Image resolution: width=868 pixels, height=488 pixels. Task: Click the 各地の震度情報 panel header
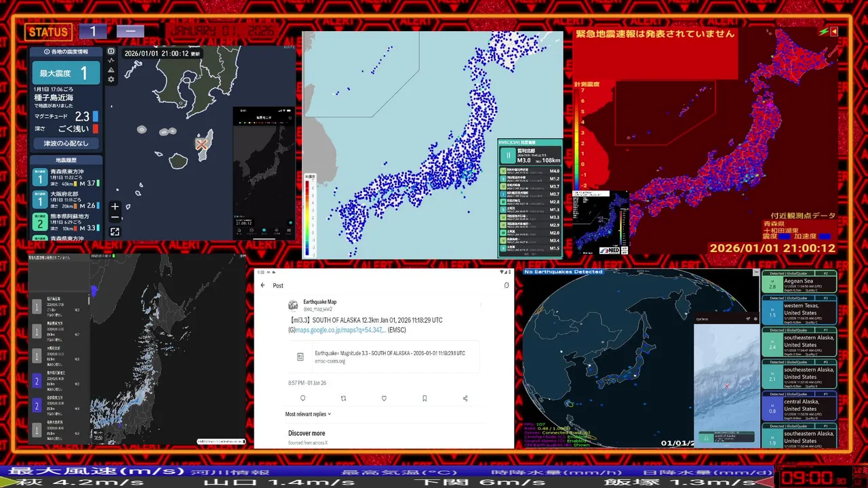coord(66,52)
